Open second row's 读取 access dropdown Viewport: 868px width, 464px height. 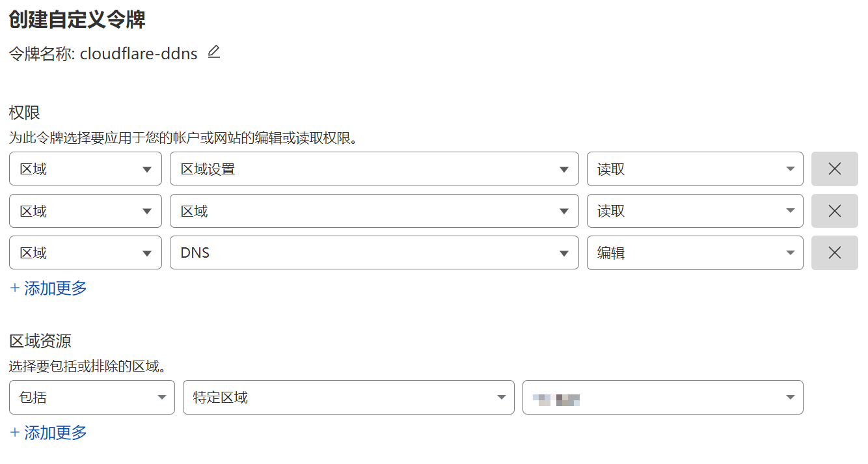point(695,211)
